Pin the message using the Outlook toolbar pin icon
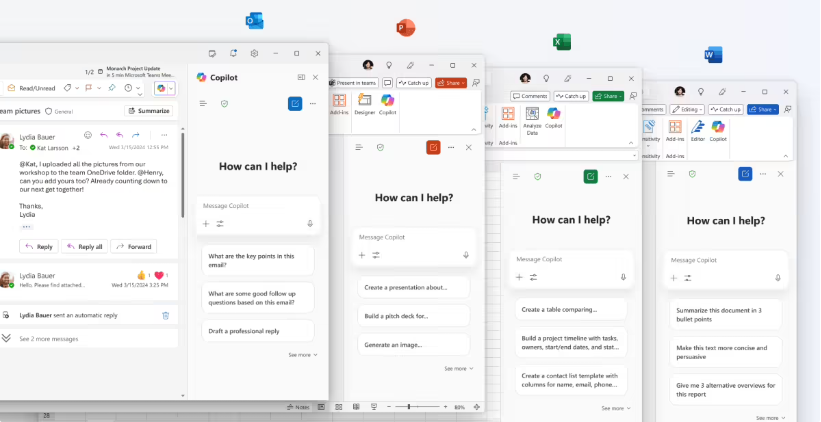The height and width of the screenshot is (422, 821). (112, 88)
